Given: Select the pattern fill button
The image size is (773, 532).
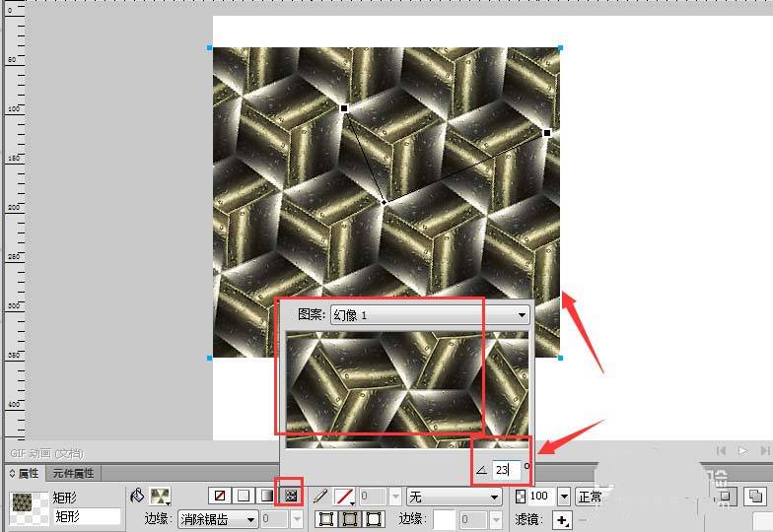Looking at the screenshot, I should (292, 496).
